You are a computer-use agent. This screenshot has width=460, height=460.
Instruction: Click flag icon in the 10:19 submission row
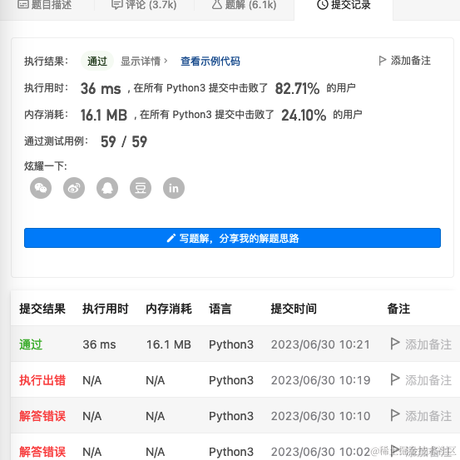(x=395, y=379)
